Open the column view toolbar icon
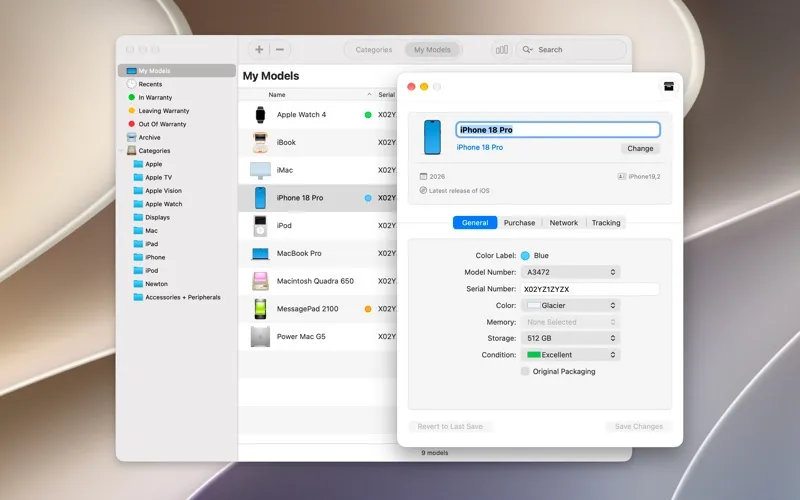 (502, 49)
